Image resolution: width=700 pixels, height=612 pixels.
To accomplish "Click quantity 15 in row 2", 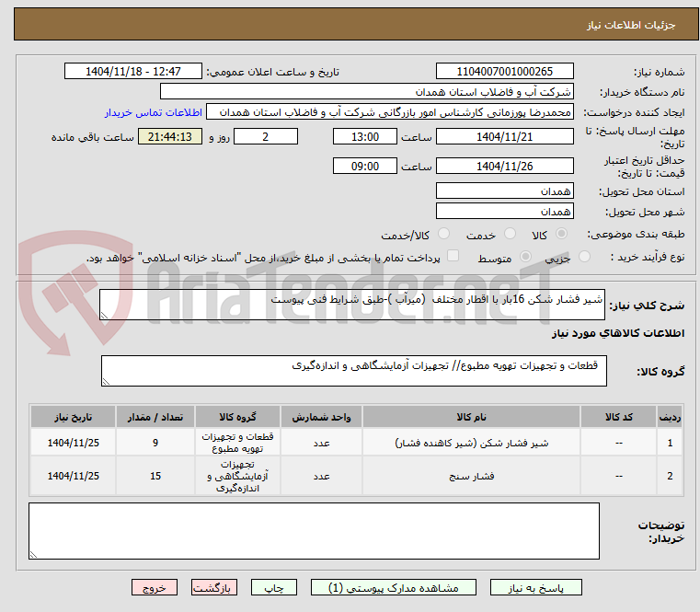I will (155, 476).
